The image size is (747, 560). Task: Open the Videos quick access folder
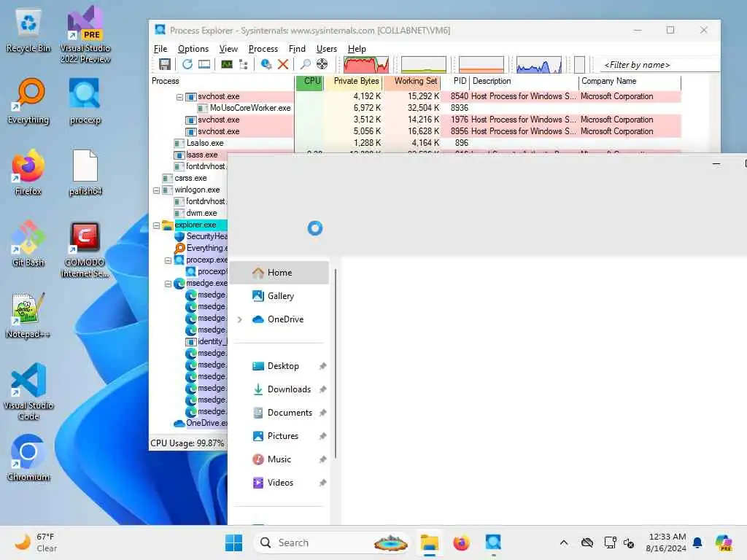click(x=279, y=483)
